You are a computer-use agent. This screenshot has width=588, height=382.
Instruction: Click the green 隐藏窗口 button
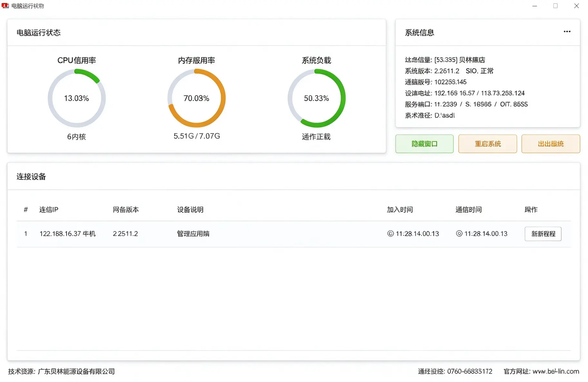424,144
